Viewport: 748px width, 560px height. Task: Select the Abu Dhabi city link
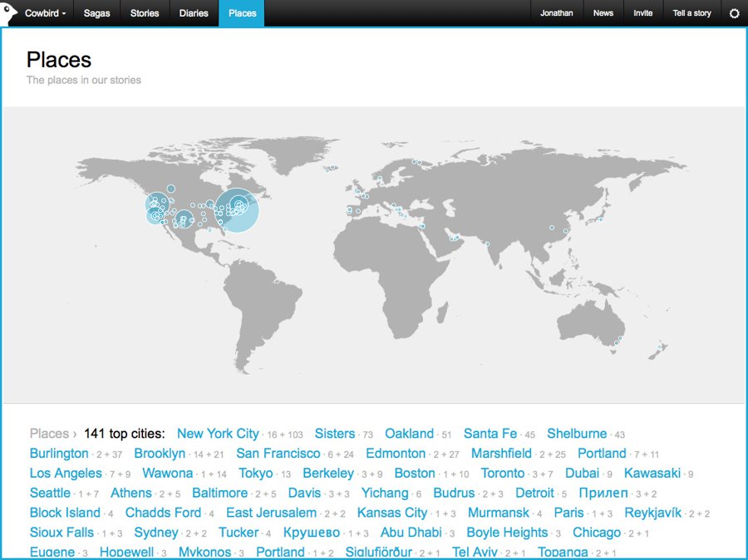[411, 533]
